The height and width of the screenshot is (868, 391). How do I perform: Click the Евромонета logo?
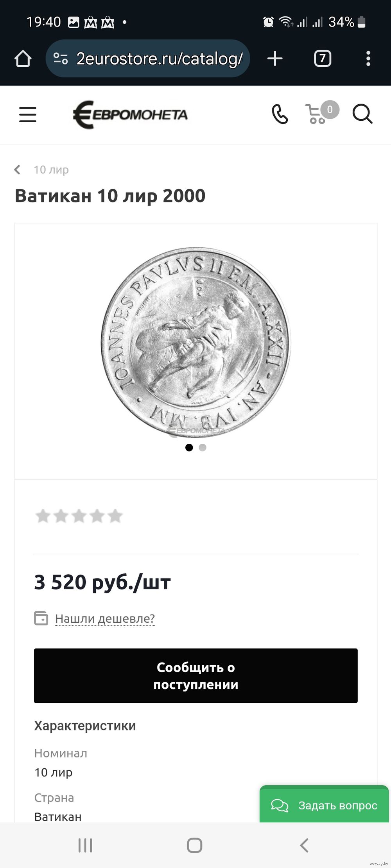coord(130,115)
